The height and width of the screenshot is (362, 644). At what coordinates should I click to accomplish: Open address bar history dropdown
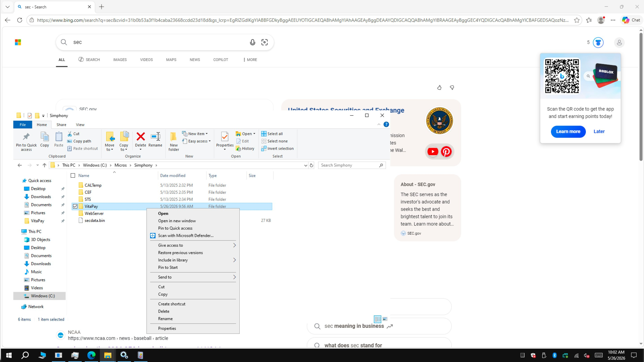[x=305, y=165]
